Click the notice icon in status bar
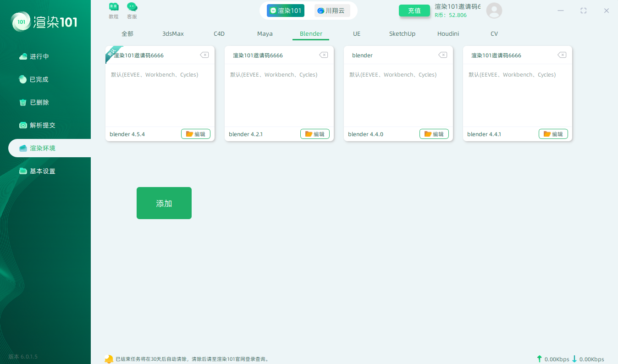 click(109, 359)
